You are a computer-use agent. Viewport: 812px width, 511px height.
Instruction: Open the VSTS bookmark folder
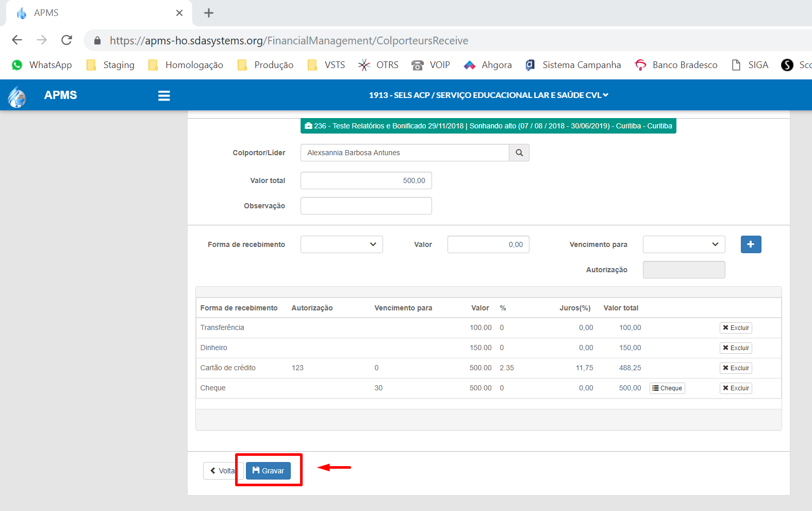coord(326,65)
